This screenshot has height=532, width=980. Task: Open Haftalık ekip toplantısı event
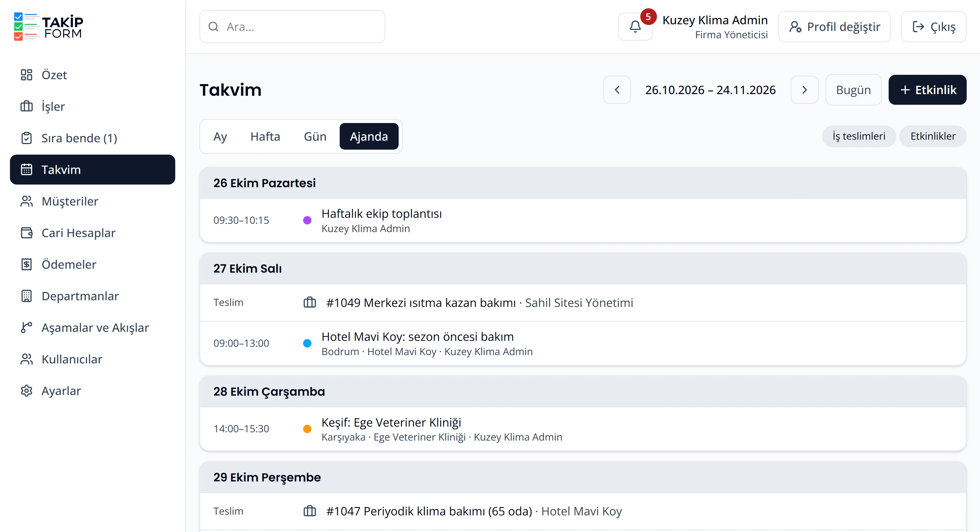click(583, 220)
